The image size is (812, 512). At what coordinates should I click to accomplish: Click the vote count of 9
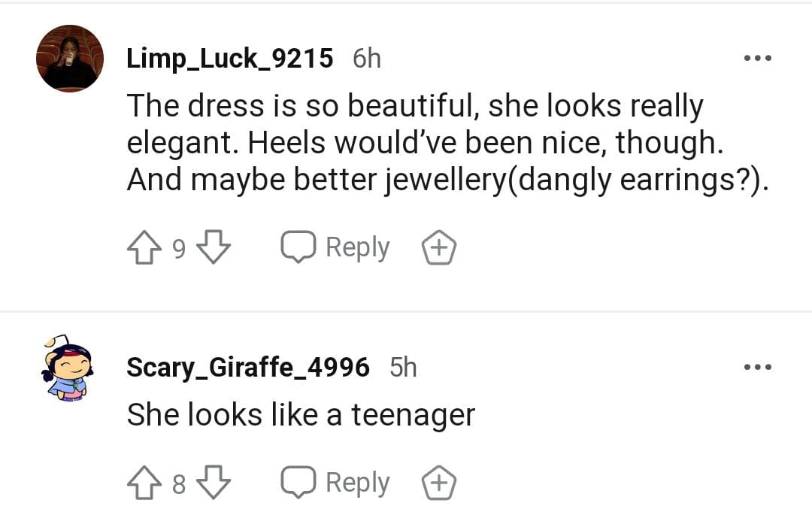[178, 249]
